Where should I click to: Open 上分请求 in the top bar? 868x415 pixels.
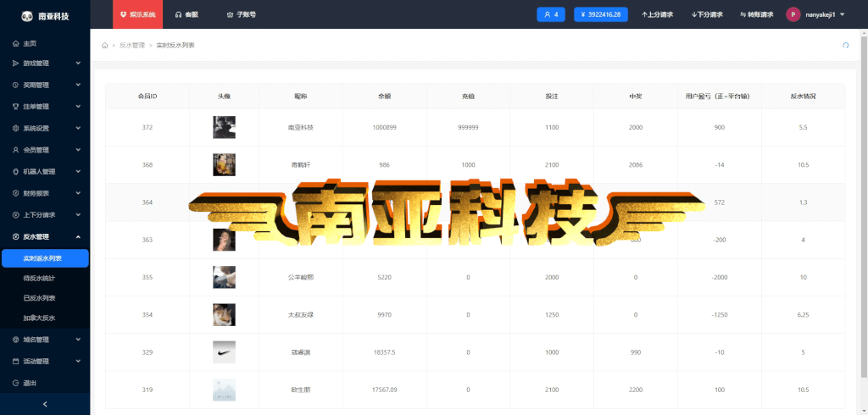pyautogui.click(x=657, y=15)
